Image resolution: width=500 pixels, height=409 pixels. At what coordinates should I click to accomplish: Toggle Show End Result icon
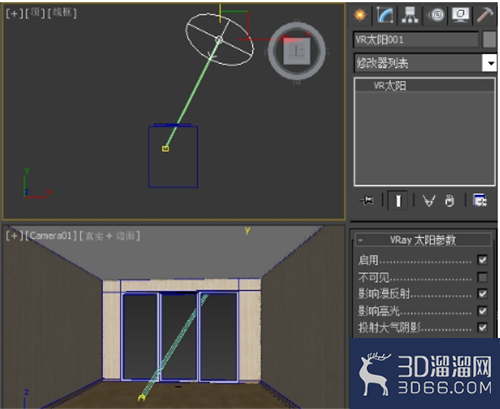click(398, 201)
